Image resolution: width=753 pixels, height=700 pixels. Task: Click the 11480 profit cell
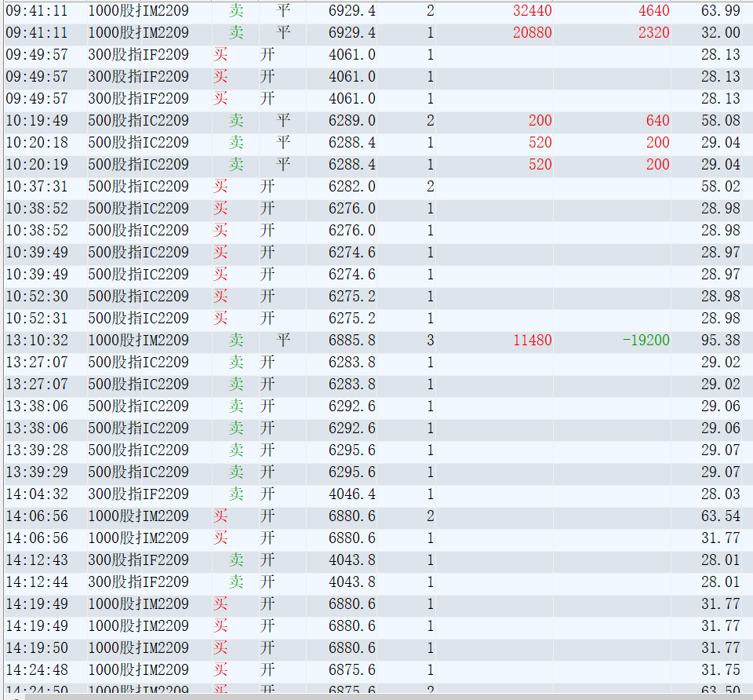tap(532, 340)
